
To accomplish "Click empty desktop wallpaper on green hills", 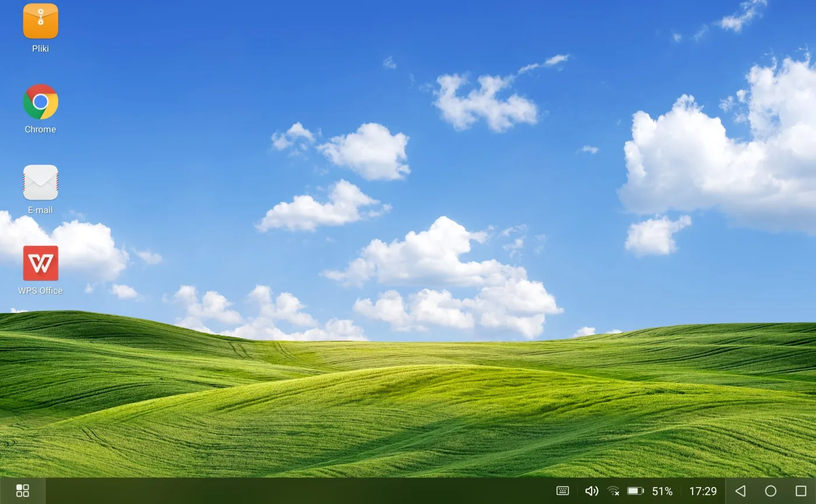I will pos(408,420).
